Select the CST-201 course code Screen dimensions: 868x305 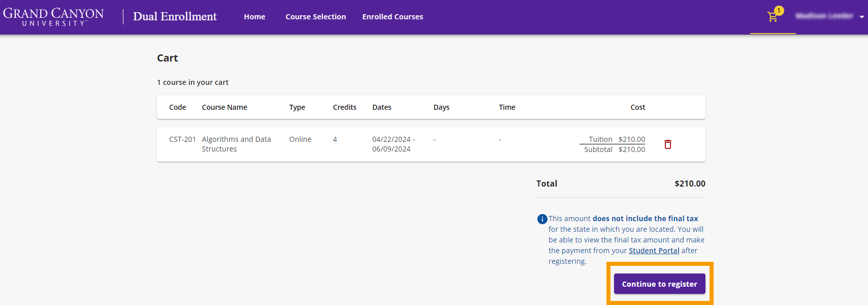coord(182,139)
